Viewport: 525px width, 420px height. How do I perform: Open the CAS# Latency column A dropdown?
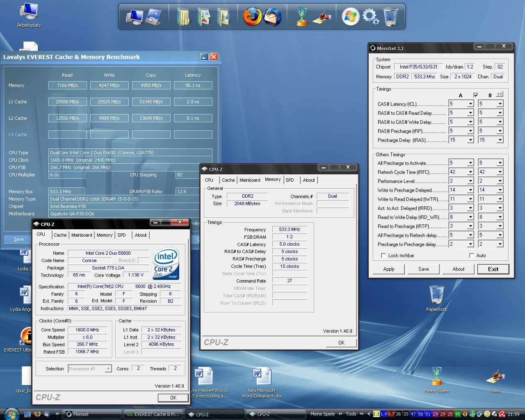pos(470,104)
